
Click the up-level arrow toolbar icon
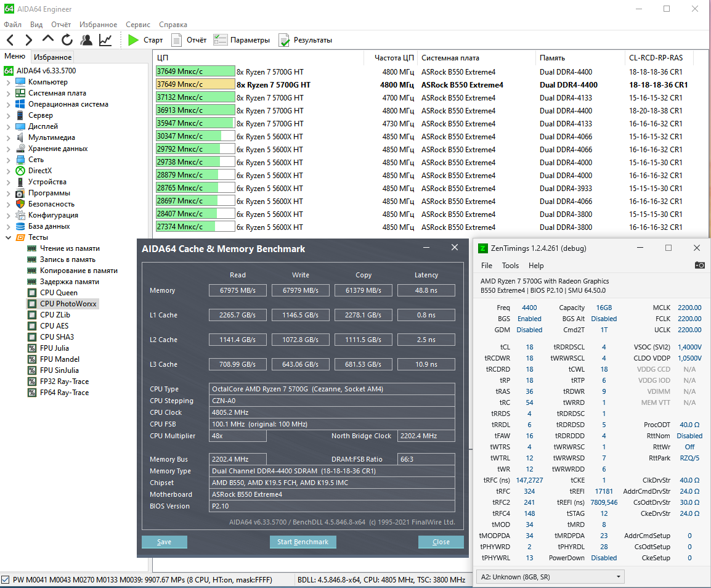click(x=47, y=39)
